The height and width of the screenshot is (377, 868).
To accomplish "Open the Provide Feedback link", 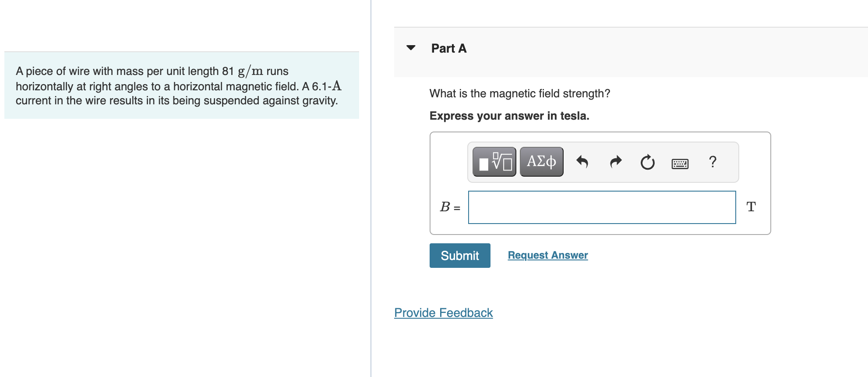I will 443,313.
